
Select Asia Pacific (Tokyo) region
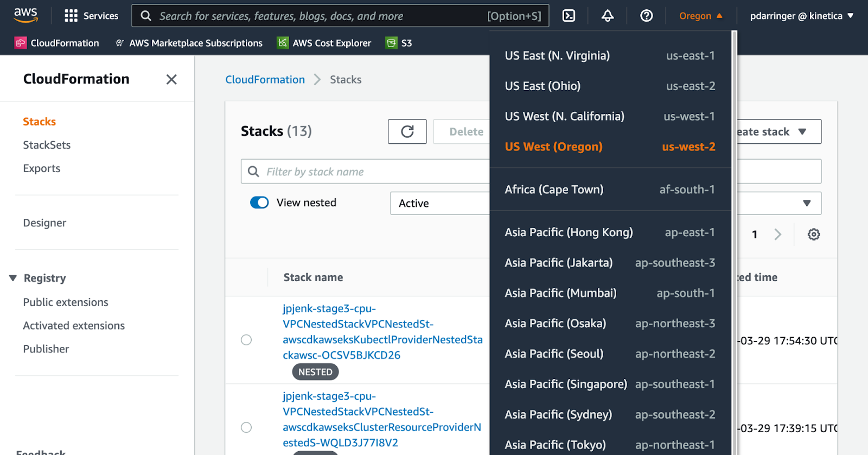(610, 445)
